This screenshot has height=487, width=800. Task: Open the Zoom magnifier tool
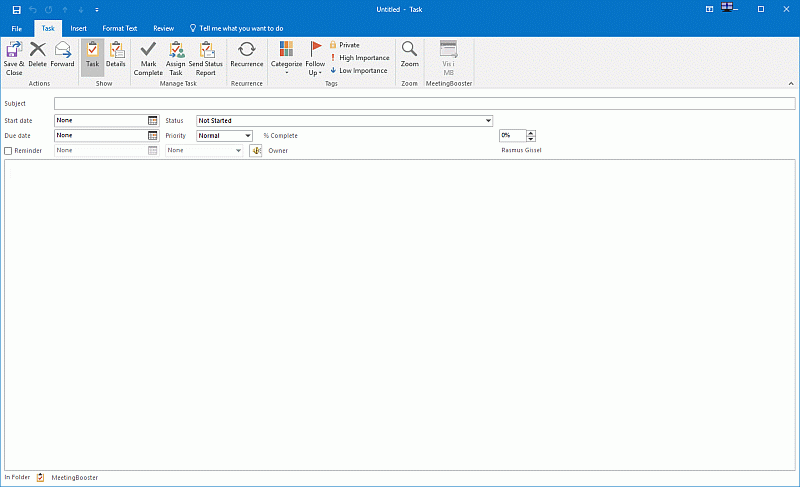[409, 55]
